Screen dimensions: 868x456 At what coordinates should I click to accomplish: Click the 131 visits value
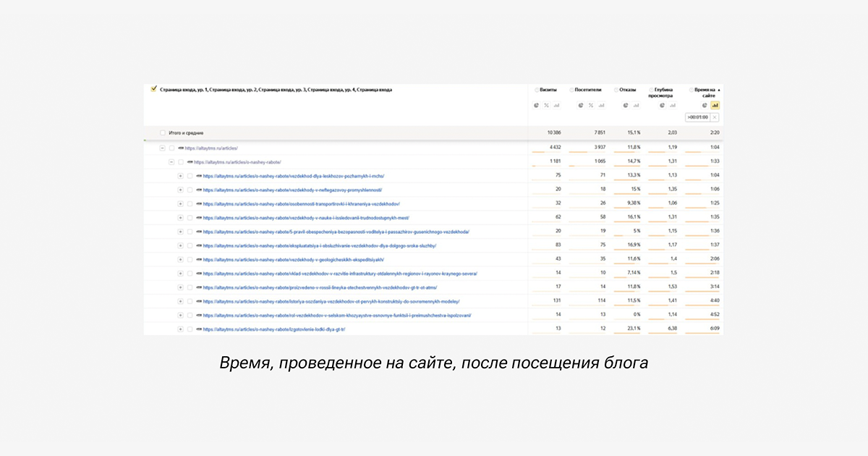557,301
